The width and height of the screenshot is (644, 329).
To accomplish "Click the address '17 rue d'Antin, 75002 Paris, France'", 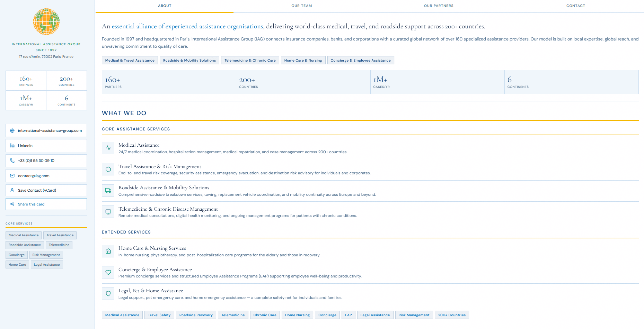I will pos(46,57).
